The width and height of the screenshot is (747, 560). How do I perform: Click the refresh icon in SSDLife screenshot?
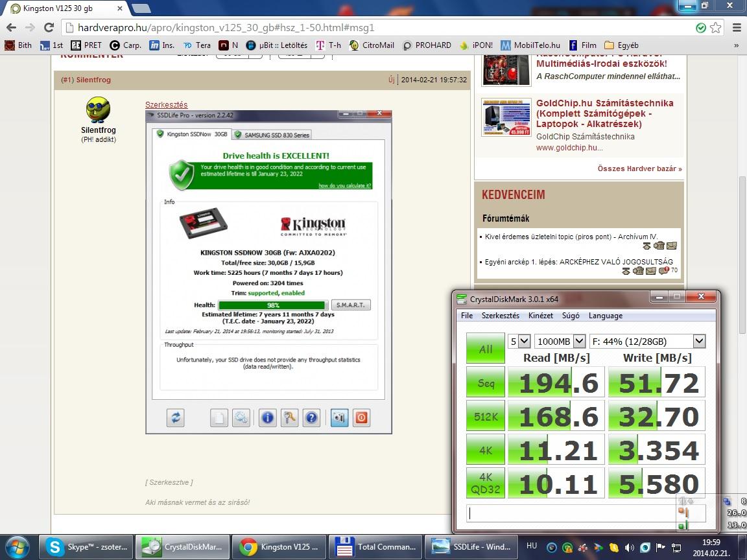click(x=175, y=418)
